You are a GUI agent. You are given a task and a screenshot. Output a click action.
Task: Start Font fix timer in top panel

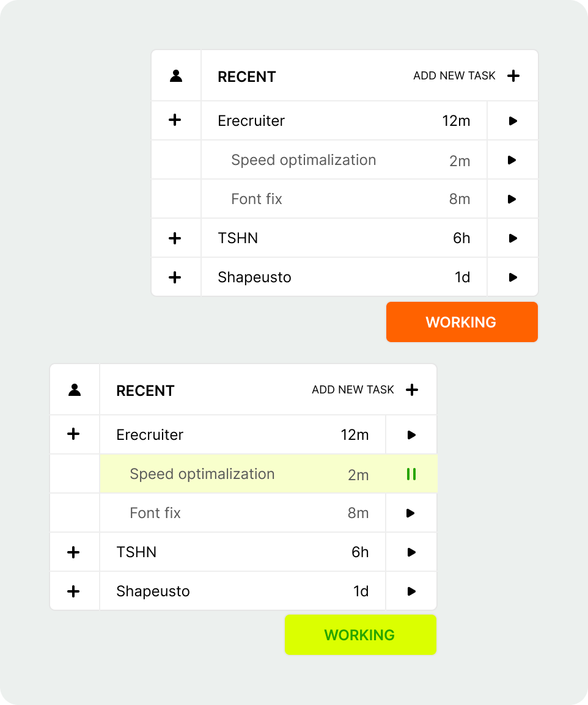pyautogui.click(x=512, y=199)
